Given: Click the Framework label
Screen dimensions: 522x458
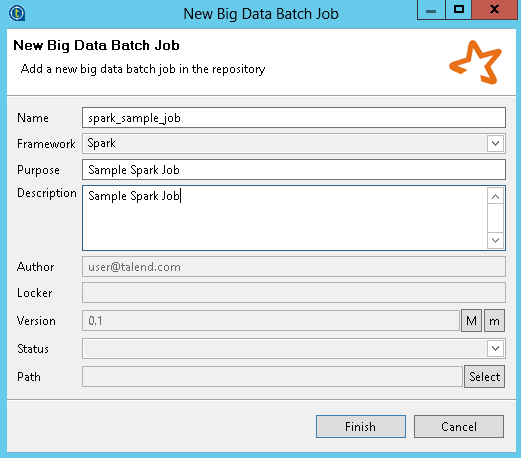Looking at the screenshot, I should (46, 144).
